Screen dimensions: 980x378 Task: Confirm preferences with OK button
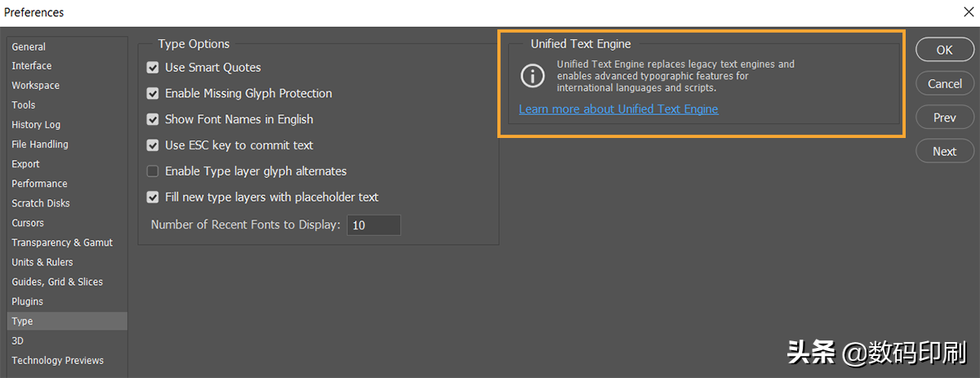click(944, 50)
